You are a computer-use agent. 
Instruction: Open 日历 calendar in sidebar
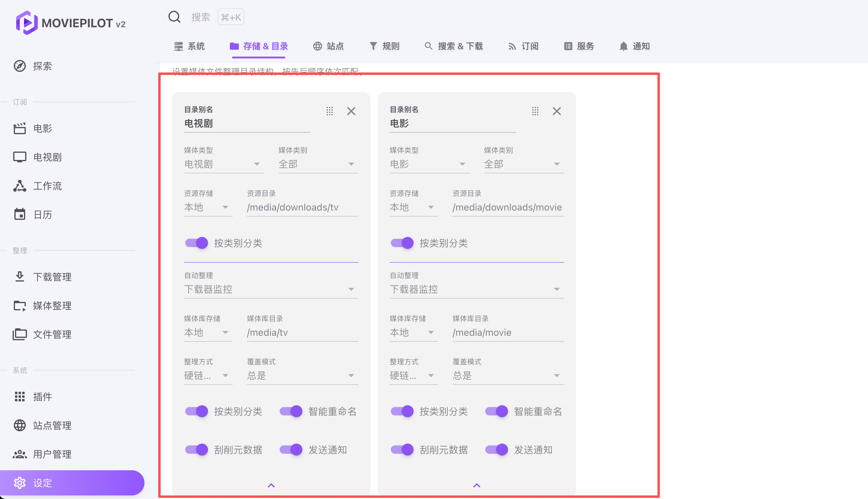tap(42, 214)
